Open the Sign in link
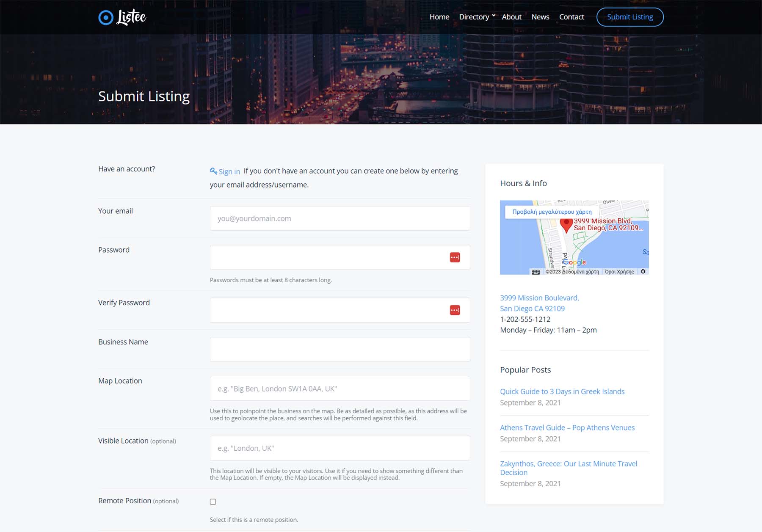The height and width of the screenshot is (532, 762). (x=229, y=171)
